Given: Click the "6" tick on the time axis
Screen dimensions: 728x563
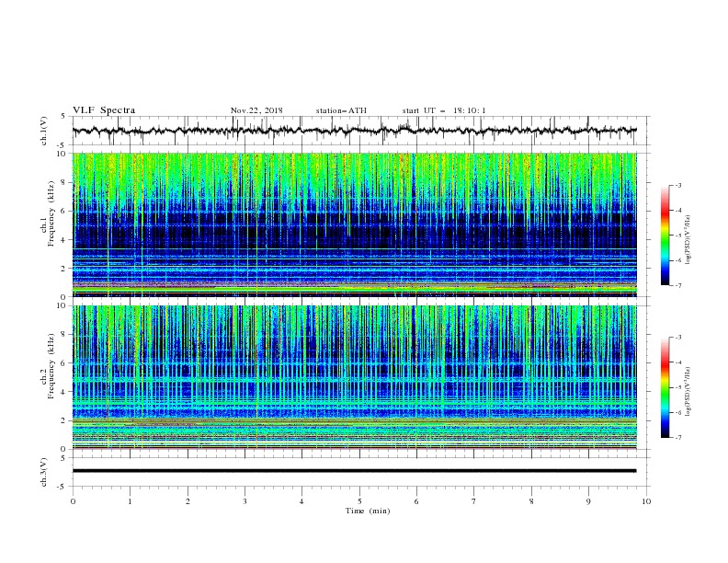Looking at the screenshot, I should pyautogui.click(x=416, y=501).
